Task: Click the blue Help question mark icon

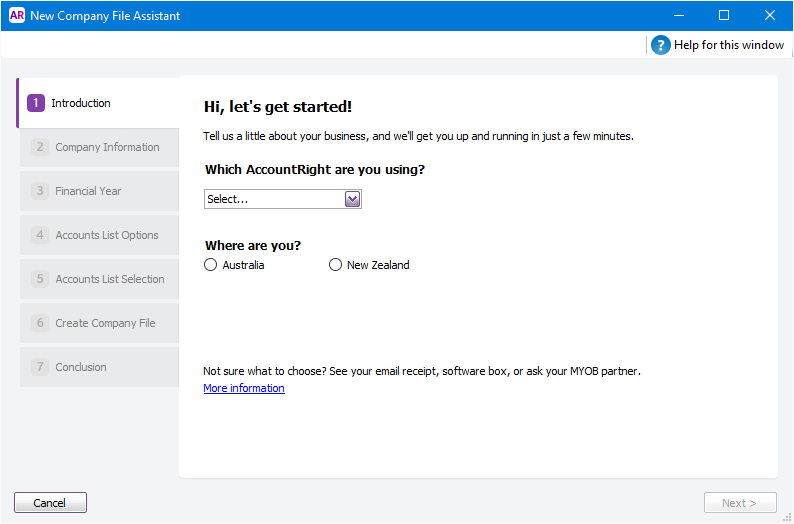Action: pyautogui.click(x=661, y=45)
